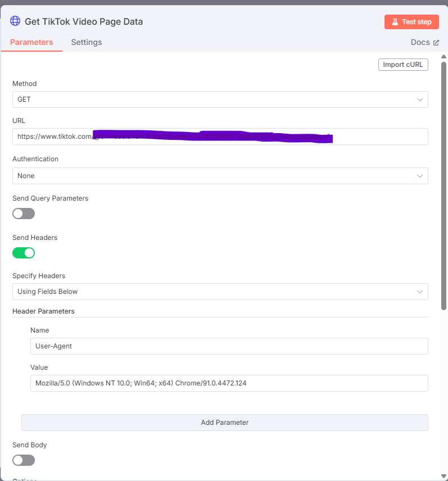The height and width of the screenshot is (481, 448).
Task: Click the Add Parameter button
Action: point(225,423)
